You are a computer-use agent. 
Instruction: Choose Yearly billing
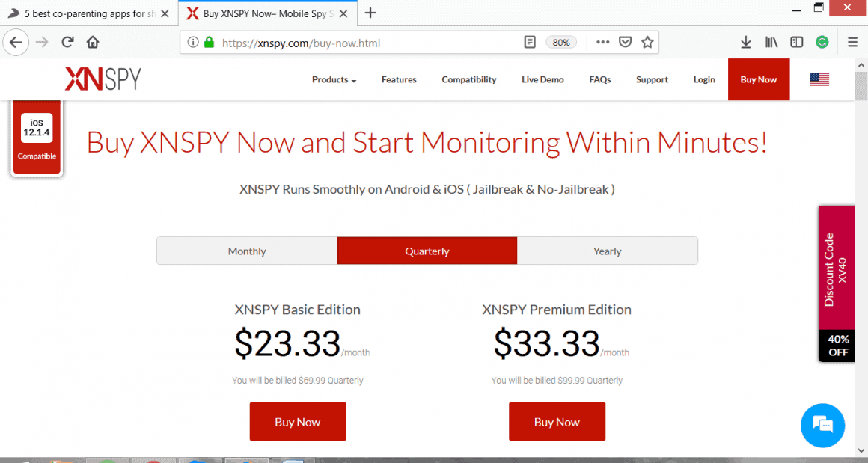pos(608,251)
